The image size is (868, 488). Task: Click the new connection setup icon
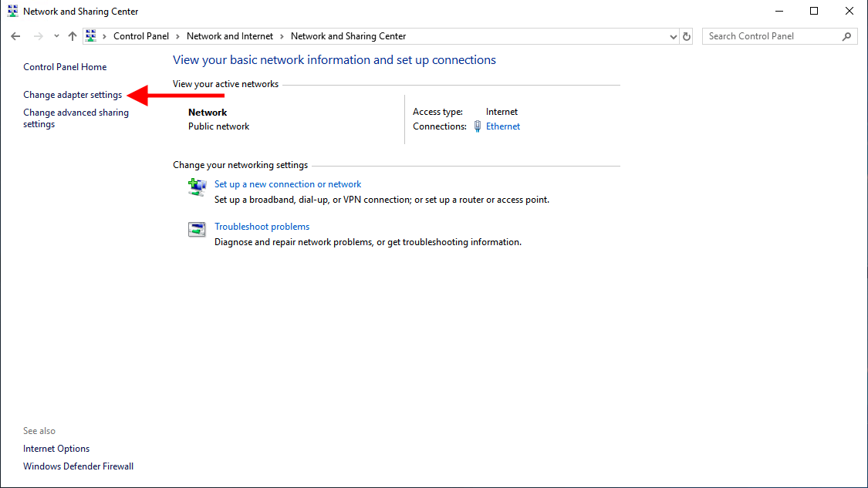197,187
